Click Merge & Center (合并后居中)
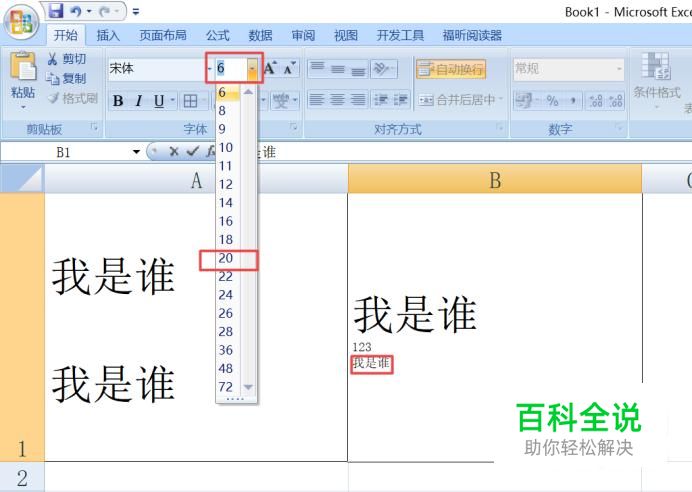 pos(456,100)
